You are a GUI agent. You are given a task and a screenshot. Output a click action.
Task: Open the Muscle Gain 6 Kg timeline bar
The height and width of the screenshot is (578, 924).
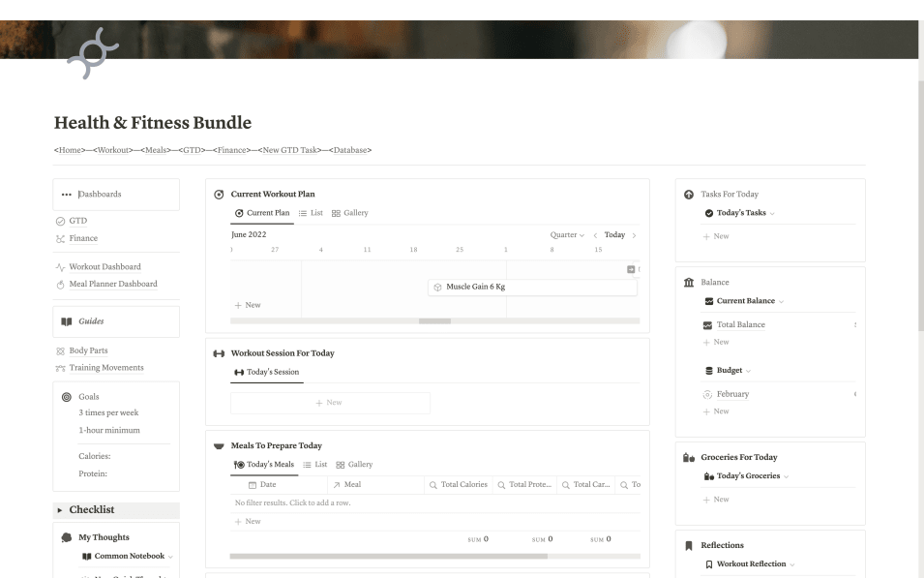click(532, 288)
